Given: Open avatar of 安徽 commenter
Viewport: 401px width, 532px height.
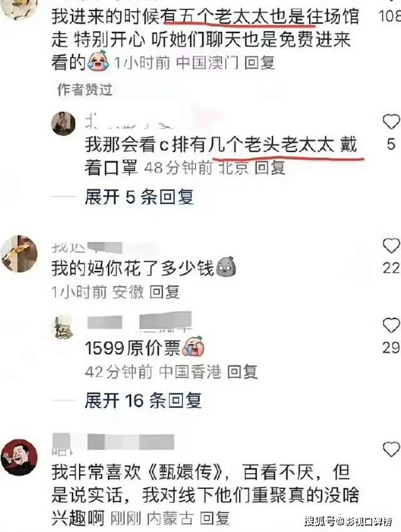Looking at the screenshot, I should (x=19, y=253).
